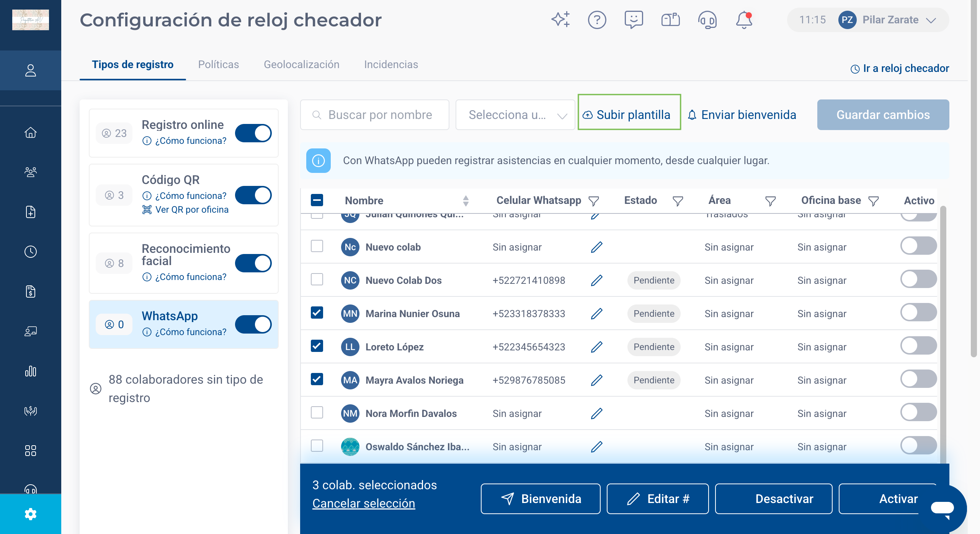Disable the WhatsApp registration toggle
Screen dimensions: 980x534
pos(253,324)
